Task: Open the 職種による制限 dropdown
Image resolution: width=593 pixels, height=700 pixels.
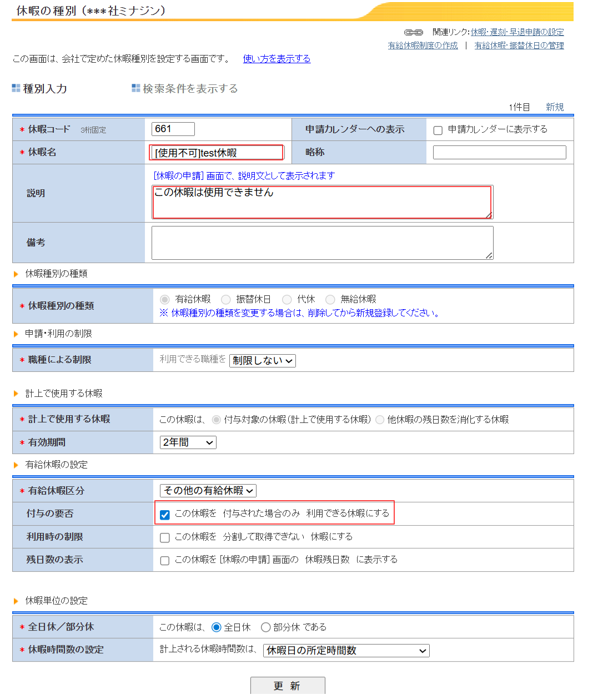Action: pyautogui.click(x=262, y=361)
